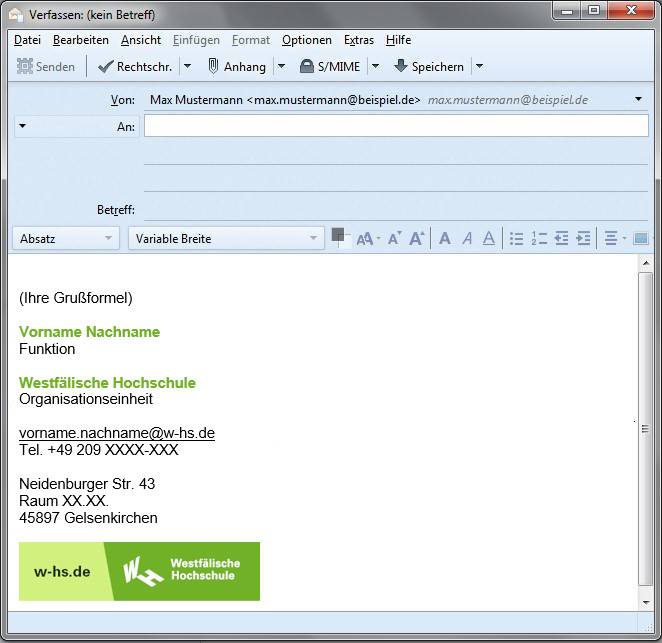Click the insert image icon in format toolbar
662x643 pixels.
point(641,239)
